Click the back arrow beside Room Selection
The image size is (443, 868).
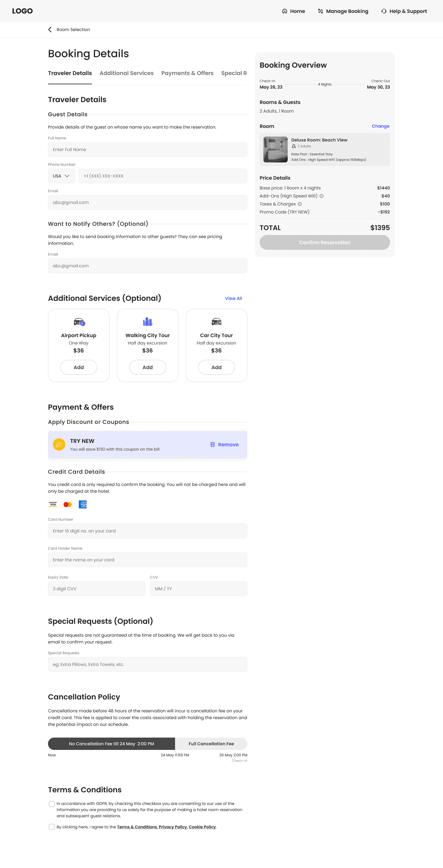tap(50, 30)
